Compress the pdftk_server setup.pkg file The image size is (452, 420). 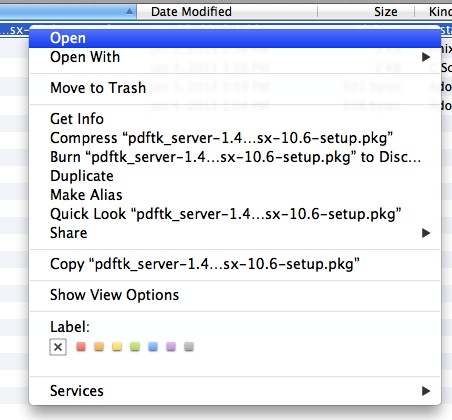click(x=235, y=138)
